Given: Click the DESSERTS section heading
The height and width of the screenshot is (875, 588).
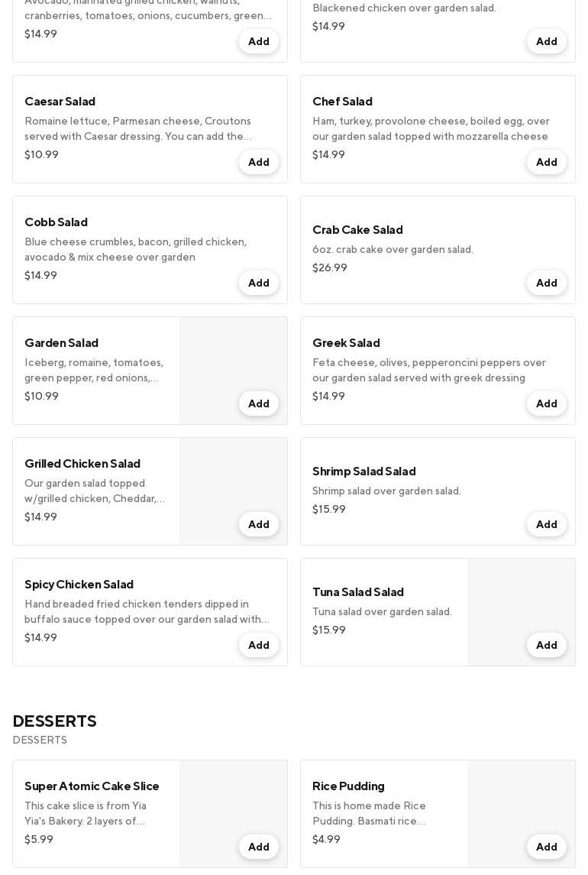Looking at the screenshot, I should (54, 721).
